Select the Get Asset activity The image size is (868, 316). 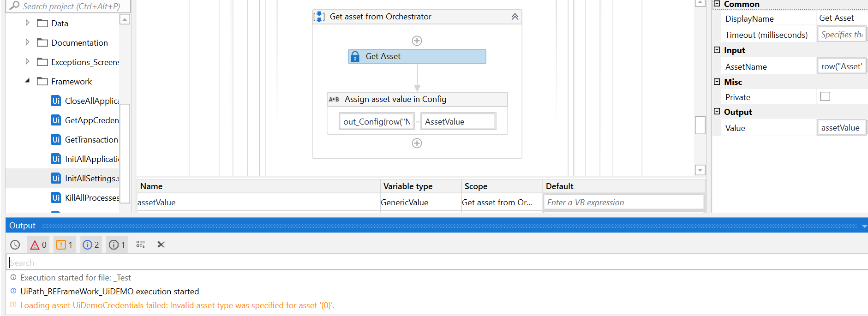click(x=417, y=56)
